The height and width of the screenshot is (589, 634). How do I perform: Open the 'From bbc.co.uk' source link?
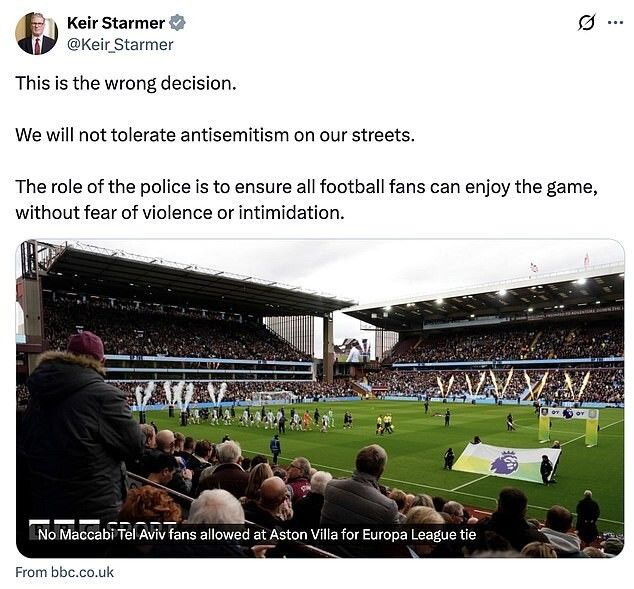pyautogui.click(x=65, y=572)
